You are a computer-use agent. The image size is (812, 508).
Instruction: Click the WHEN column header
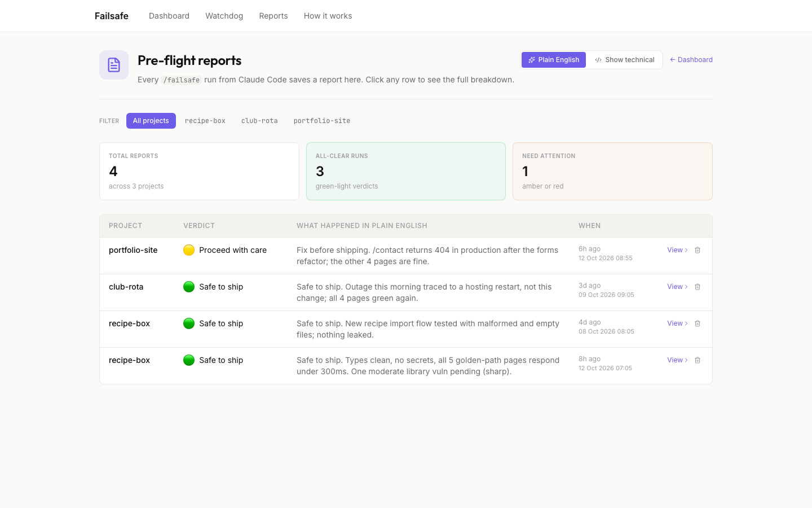click(590, 226)
